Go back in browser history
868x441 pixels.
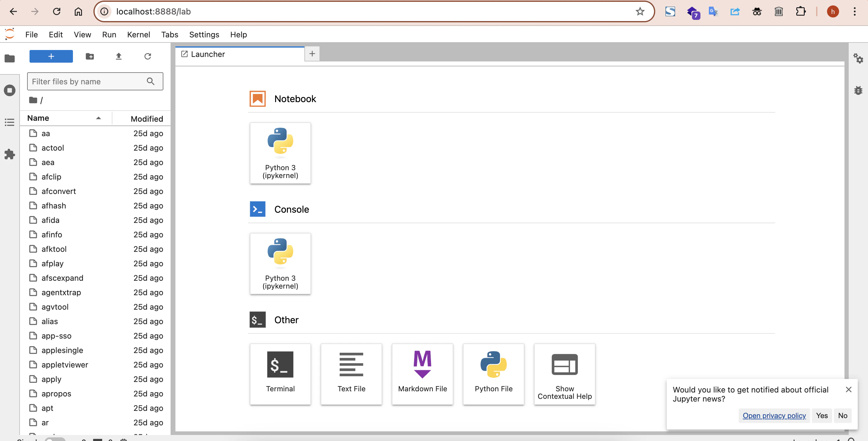[x=13, y=11]
